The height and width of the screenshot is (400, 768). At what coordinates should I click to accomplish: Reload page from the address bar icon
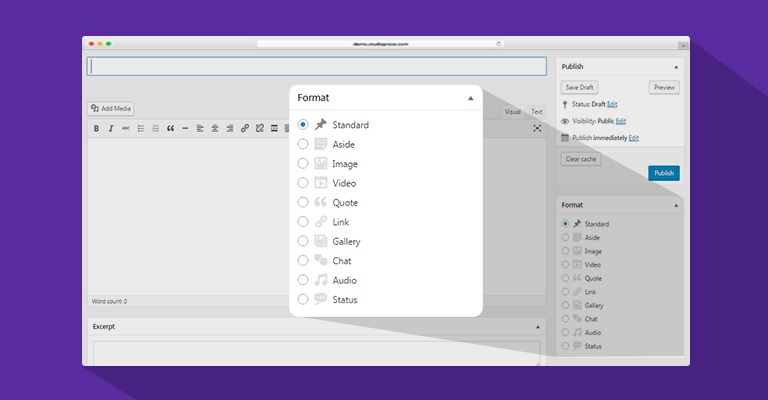499,44
